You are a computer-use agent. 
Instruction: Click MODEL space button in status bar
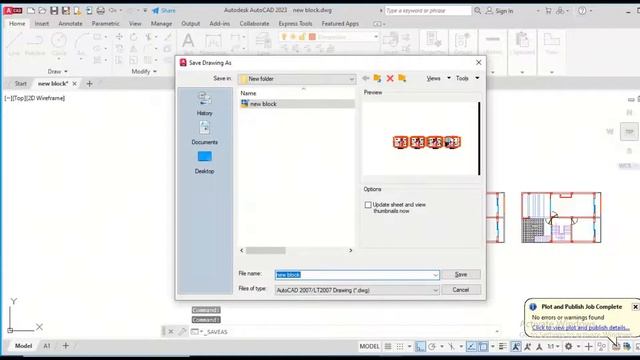pyautogui.click(x=369, y=347)
